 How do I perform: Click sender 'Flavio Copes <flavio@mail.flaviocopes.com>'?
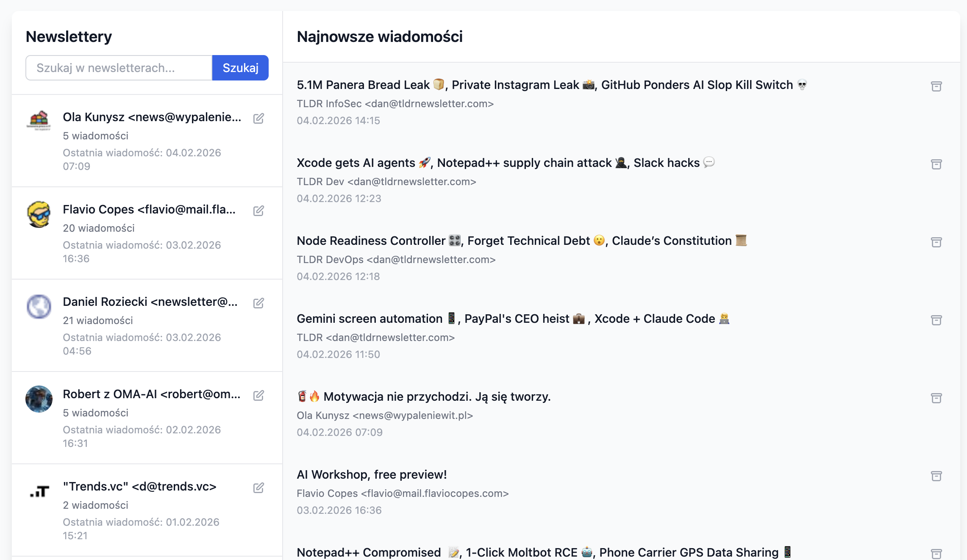[403, 493]
